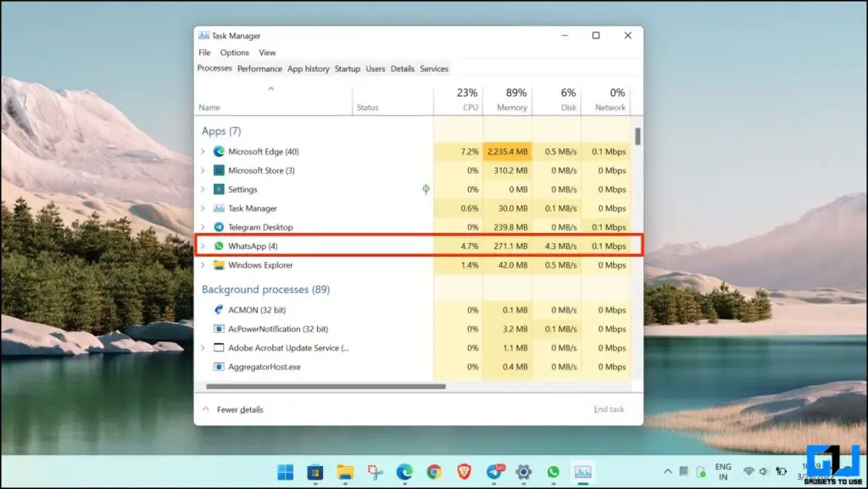Click the ENG IN language indicator
Viewport: 868px width, 489px height.
723,472
